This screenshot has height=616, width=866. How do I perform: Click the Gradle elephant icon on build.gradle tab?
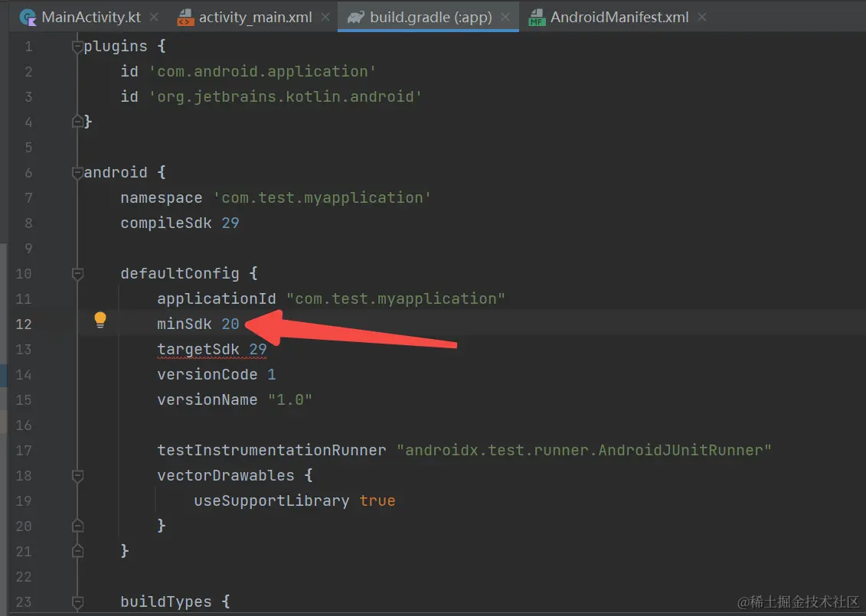(x=356, y=18)
